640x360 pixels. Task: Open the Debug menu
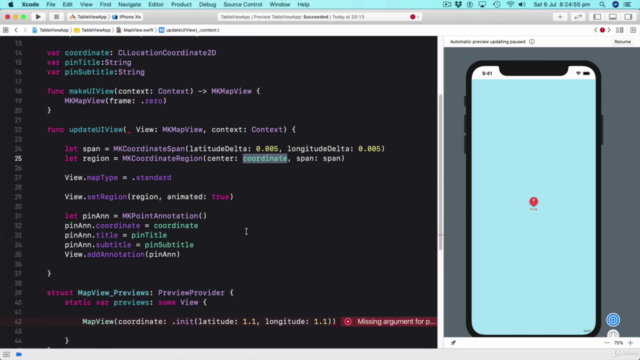point(207,4)
